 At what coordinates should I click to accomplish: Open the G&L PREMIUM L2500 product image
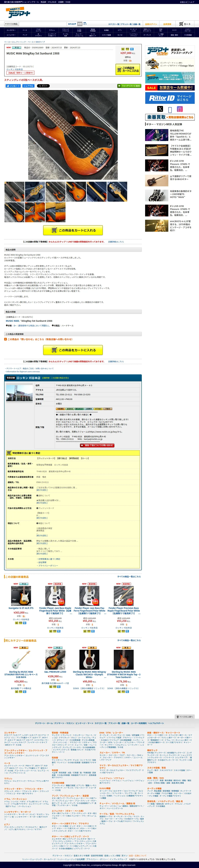pyautogui.click(x=55, y=660)
